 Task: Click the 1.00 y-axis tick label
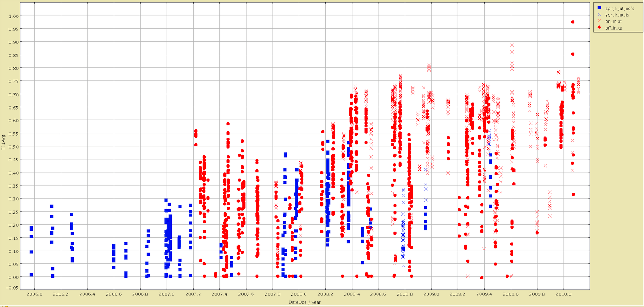(14, 16)
